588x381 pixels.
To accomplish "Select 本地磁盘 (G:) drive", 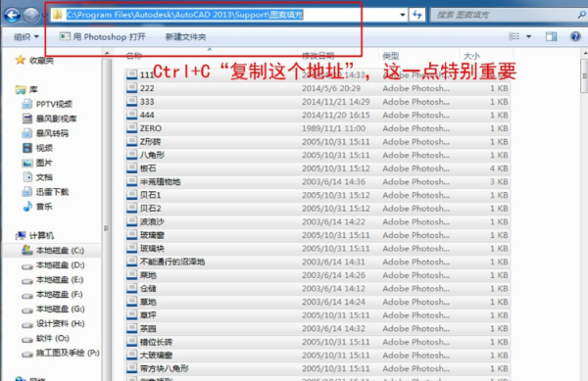I will (x=53, y=310).
